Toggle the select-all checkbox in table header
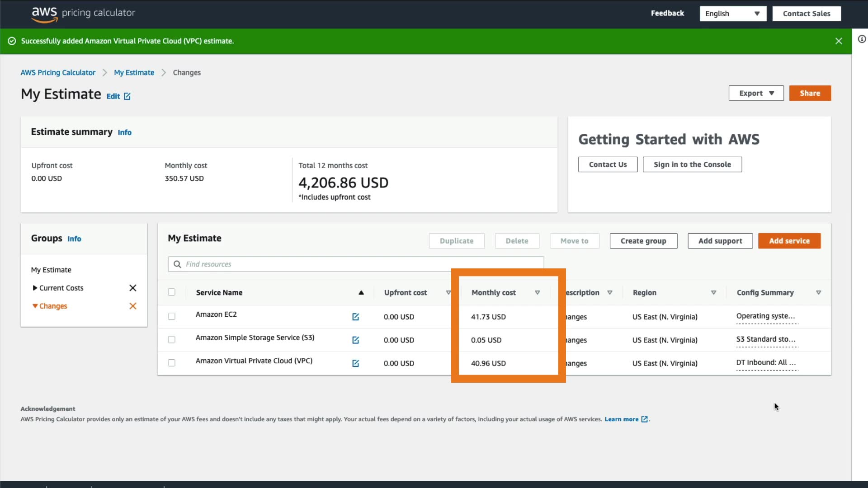Viewport: 868px width, 488px height. click(x=171, y=292)
